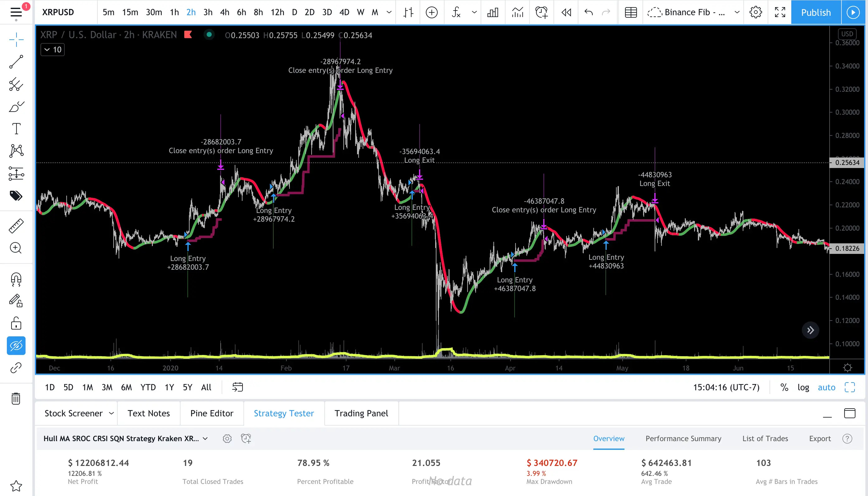Expand the timeframe list dropdown arrow
The height and width of the screenshot is (496, 868).
tap(389, 12)
